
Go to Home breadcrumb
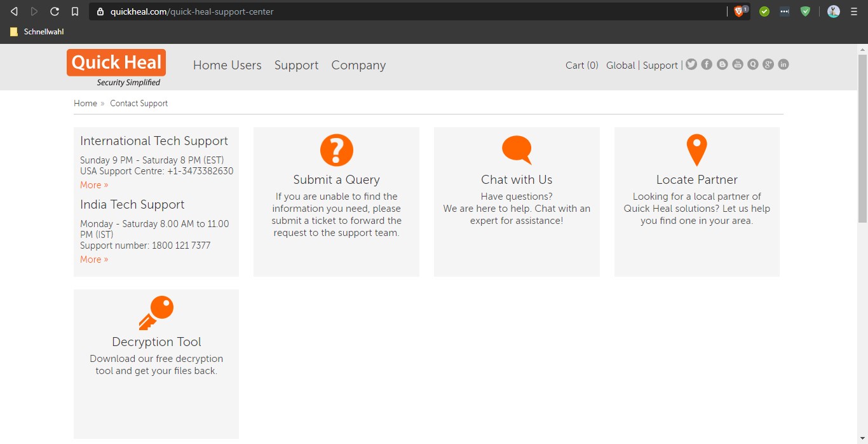[x=85, y=103]
